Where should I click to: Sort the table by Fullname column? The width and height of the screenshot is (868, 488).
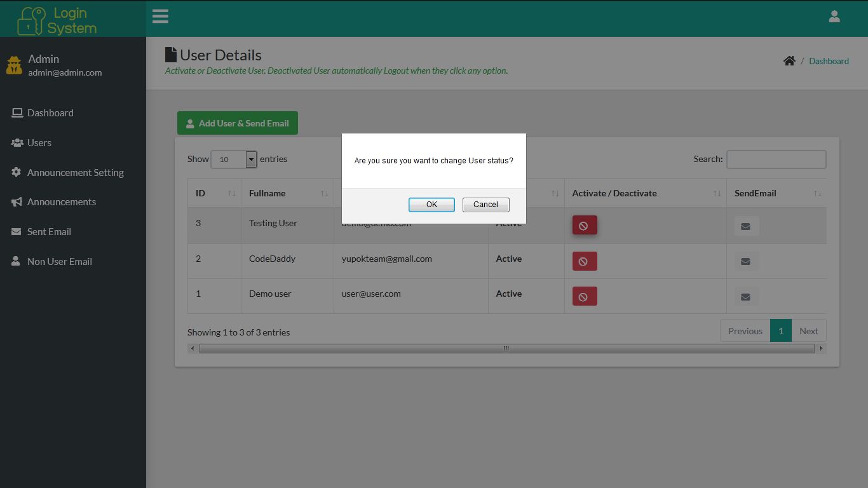tap(288, 193)
